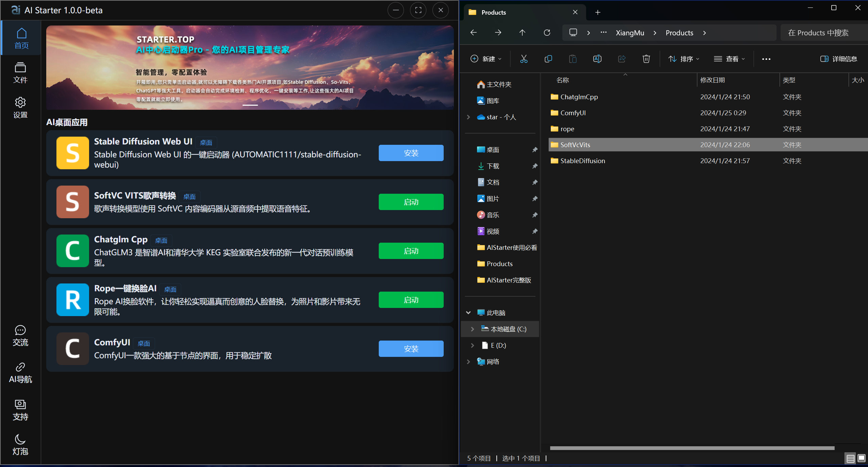Image resolution: width=868 pixels, height=467 pixels.
Task: Go back in the Explorer window
Action: point(474,33)
